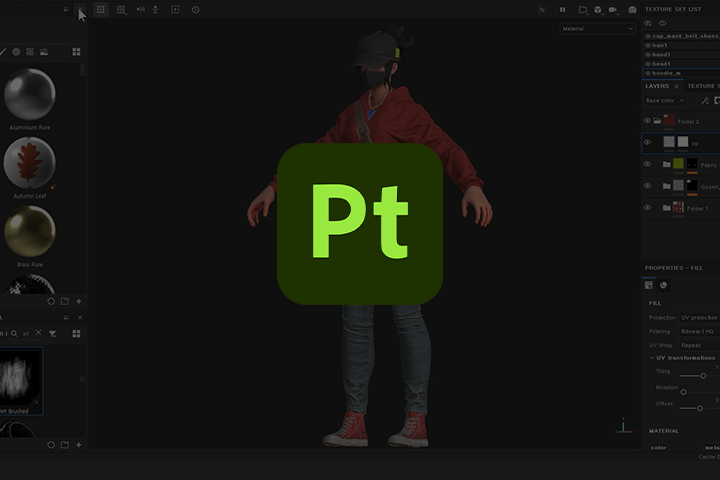Show all texture sets using second header eye icon
Screen dimensions: 720x480
click(663, 23)
